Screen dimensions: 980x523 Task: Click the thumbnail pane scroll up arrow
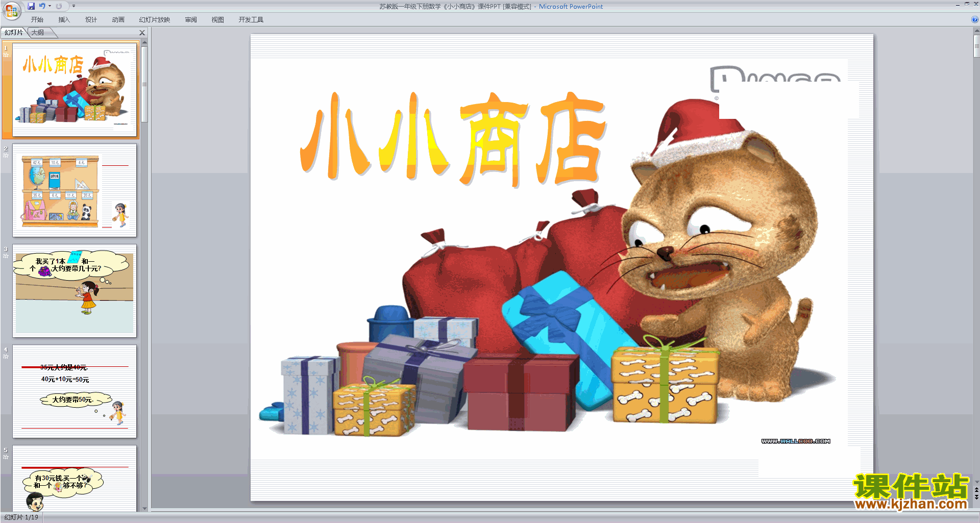pyautogui.click(x=144, y=42)
